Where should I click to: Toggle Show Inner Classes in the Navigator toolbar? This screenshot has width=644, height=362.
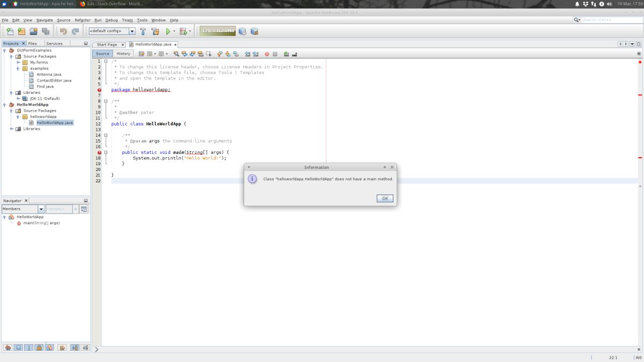49,348
